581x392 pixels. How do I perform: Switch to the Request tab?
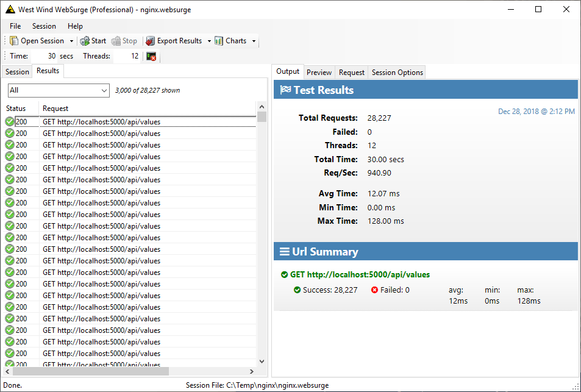[352, 73]
